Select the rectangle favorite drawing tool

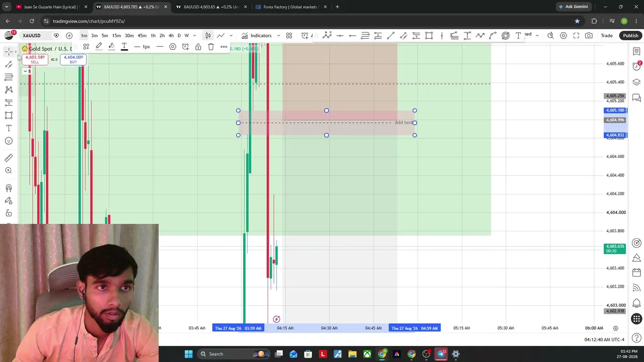pyautogui.click(x=429, y=35)
